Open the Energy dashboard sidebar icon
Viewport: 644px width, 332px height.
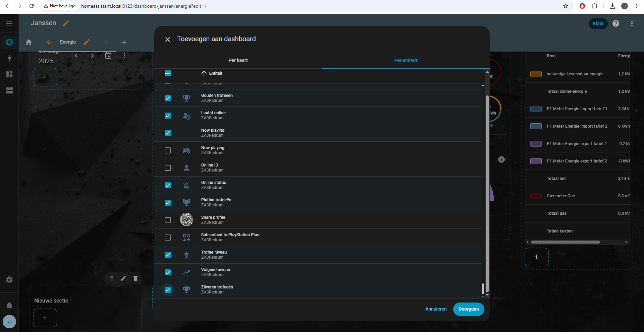[x=9, y=58]
